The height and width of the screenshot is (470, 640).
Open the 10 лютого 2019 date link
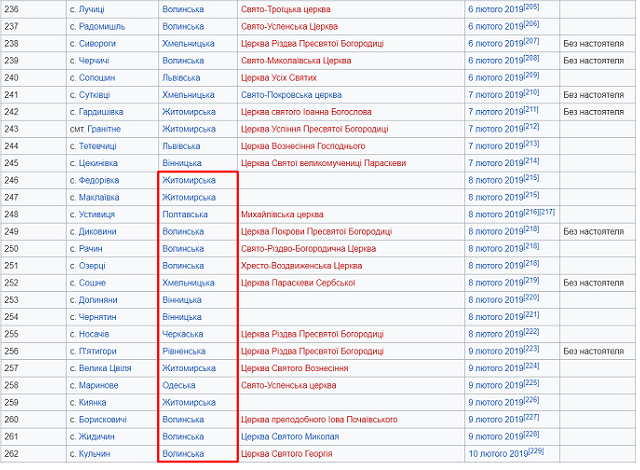click(498, 454)
